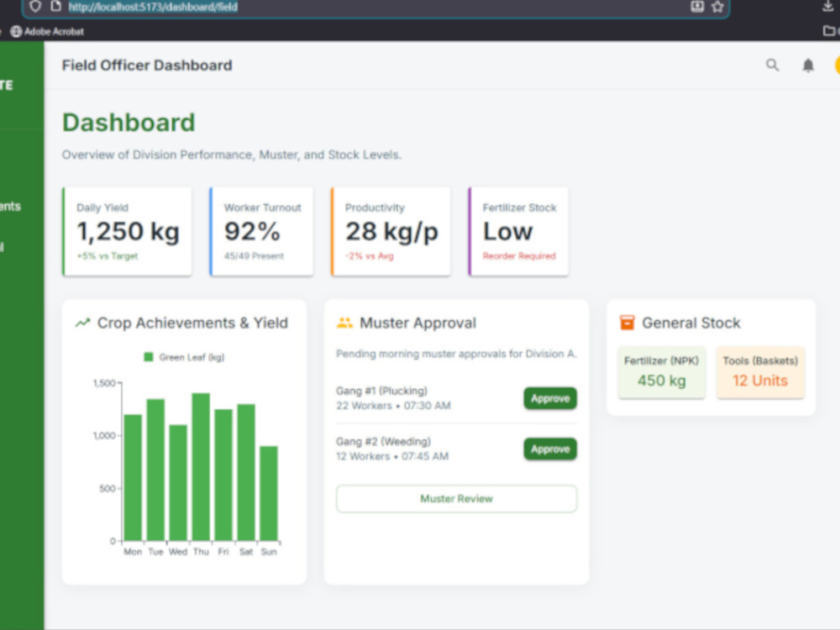Click 'Reorder Required' text
The height and width of the screenshot is (630, 840).
click(x=519, y=256)
